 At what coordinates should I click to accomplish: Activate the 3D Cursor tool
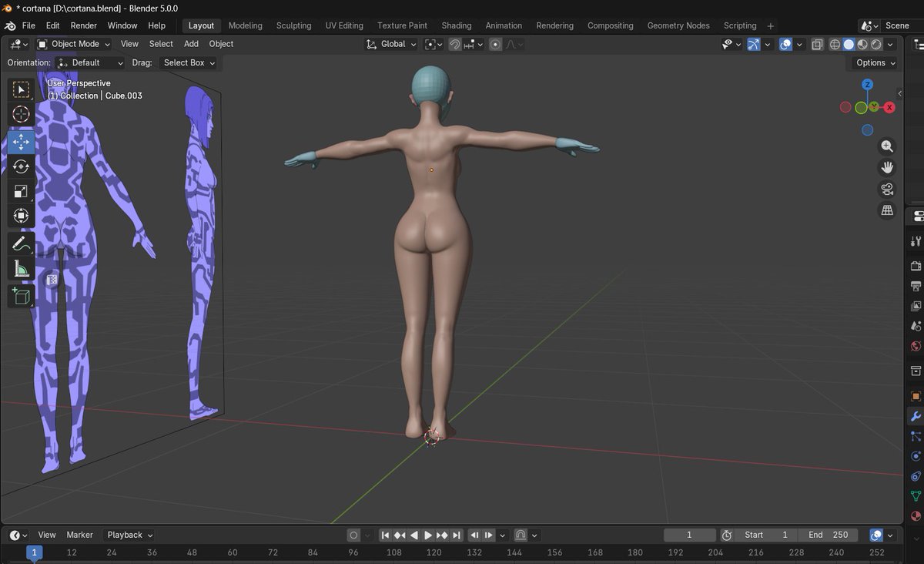click(22, 115)
